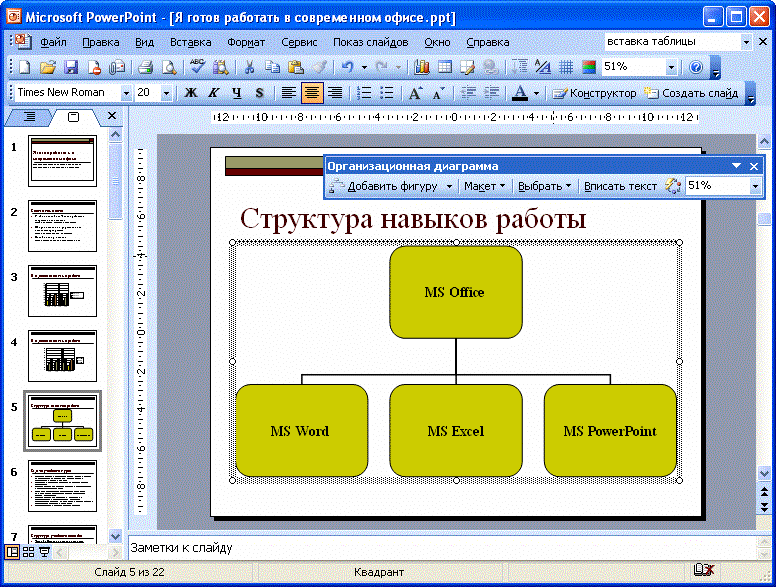Viewport: 776px width, 587px height.
Task: Open the Times New Roman font dropdown
Action: 126,93
